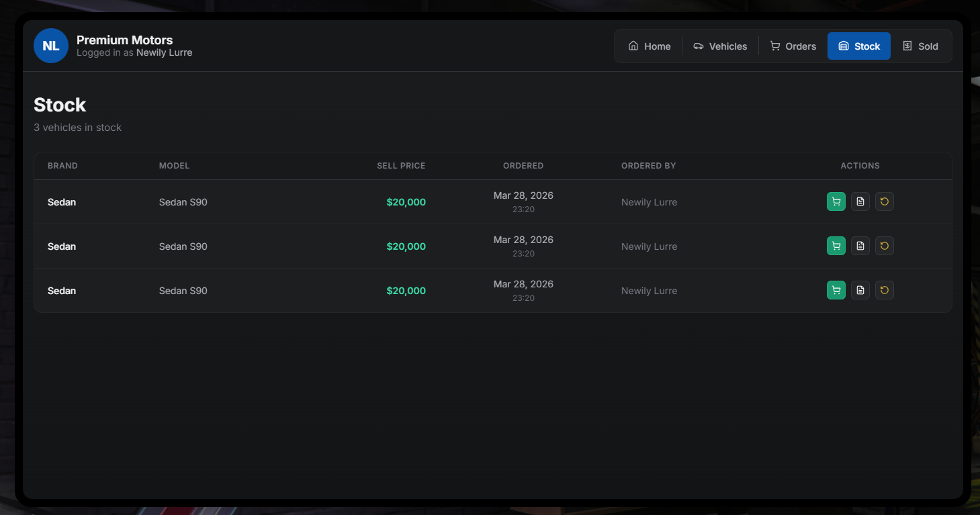This screenshot has height=515, width=980.
Task: Click the Ordered By column header
Action: coord(648,166)
